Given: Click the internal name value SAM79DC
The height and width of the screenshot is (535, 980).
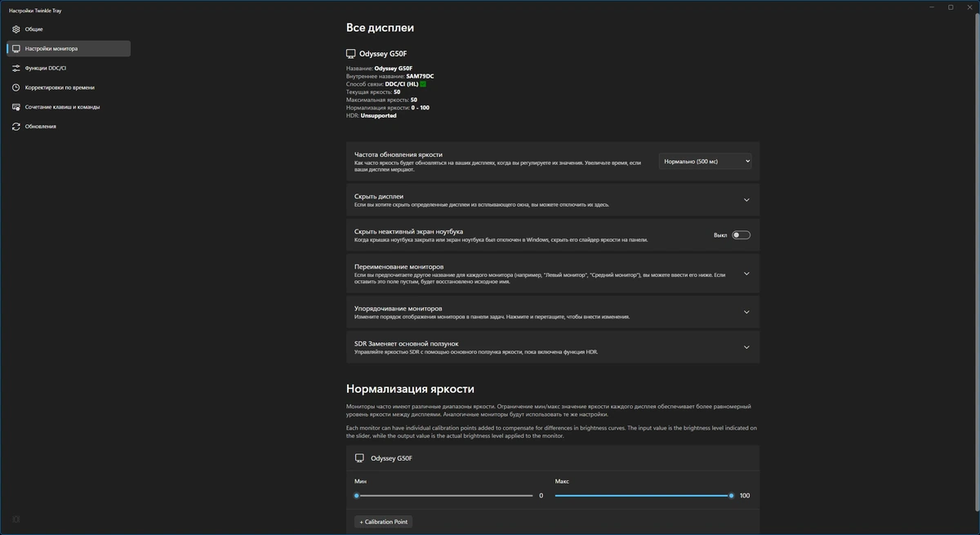Looking at the screenshot, I should click(x=420, y=76).
